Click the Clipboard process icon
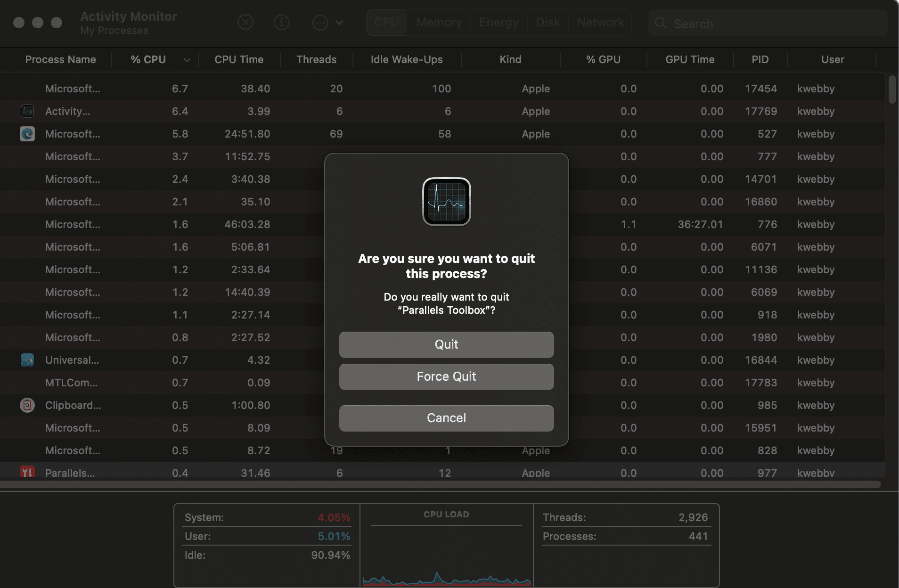The image size is (899, 588). [x=27, y=405]
